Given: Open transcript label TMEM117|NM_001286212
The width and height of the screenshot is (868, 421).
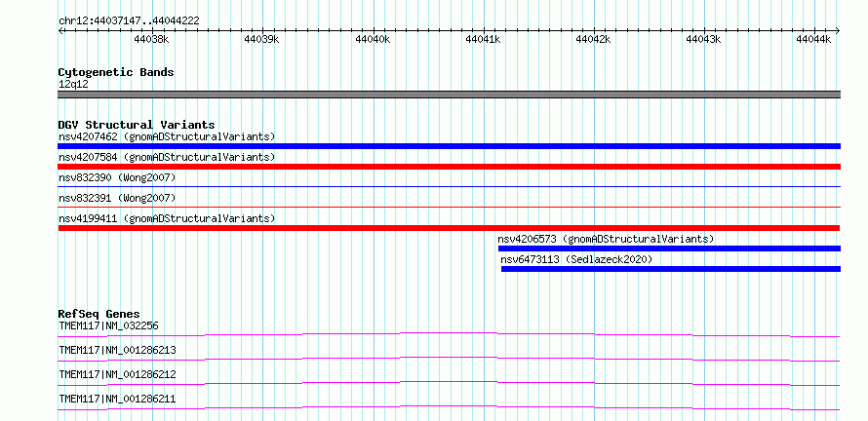Looking at the screenshot, I should click(117, 374).
